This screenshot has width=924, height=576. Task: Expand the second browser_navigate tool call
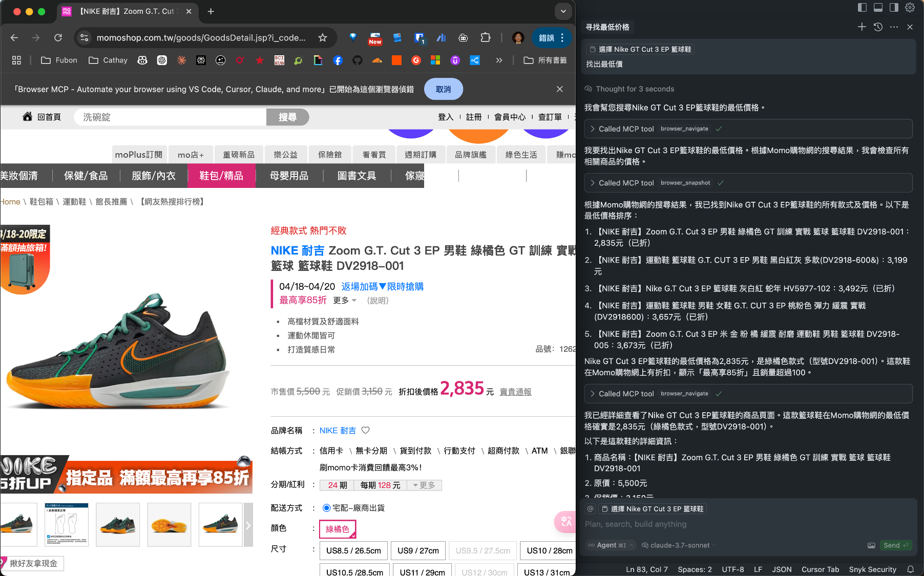tap(748, 394)
